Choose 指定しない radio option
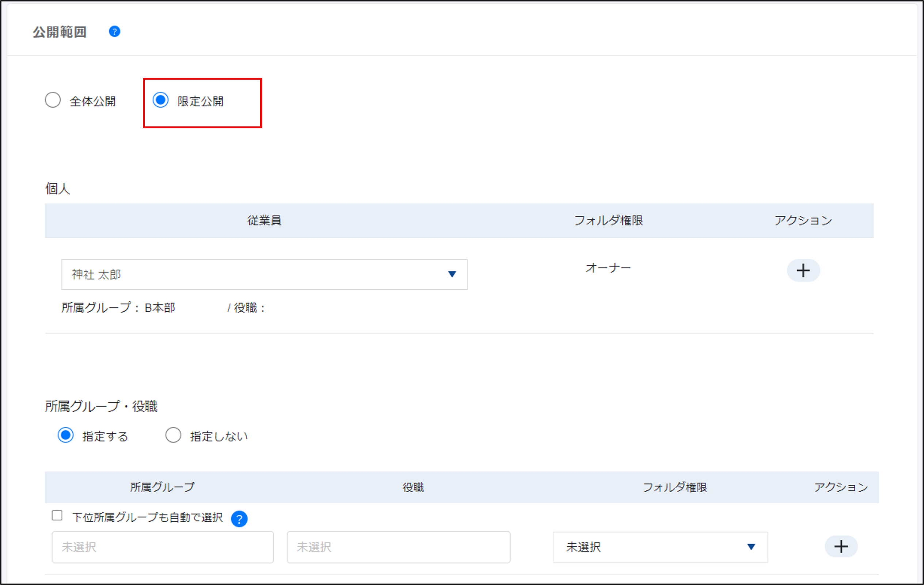The image size is (924, 585). (173, 436)
